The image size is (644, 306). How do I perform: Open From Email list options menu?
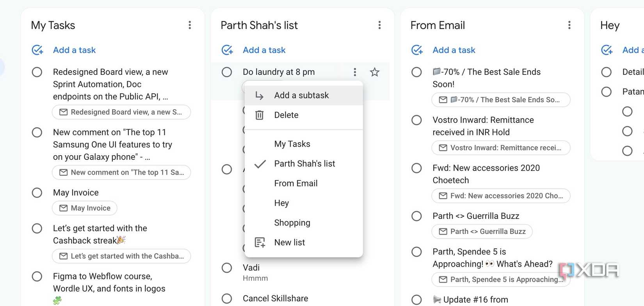(569, 25)
